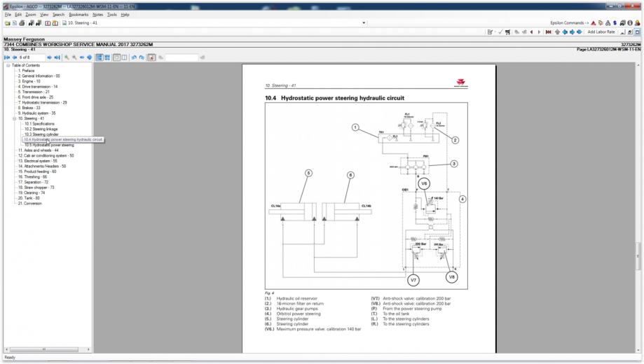Click the info circle Epsilon command icon
The width and height of the screenshot is (644, 364).
(629, 23)
